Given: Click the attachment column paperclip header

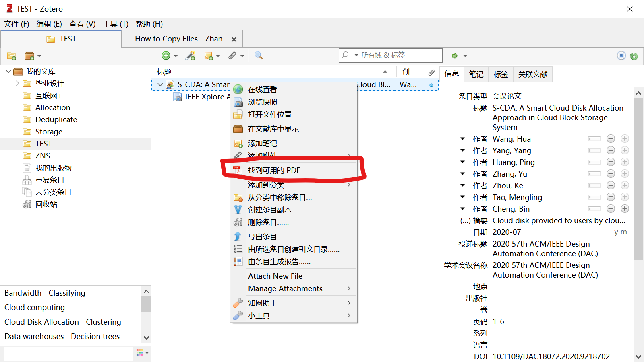Looking at the screenshot, I should point(432,72).
